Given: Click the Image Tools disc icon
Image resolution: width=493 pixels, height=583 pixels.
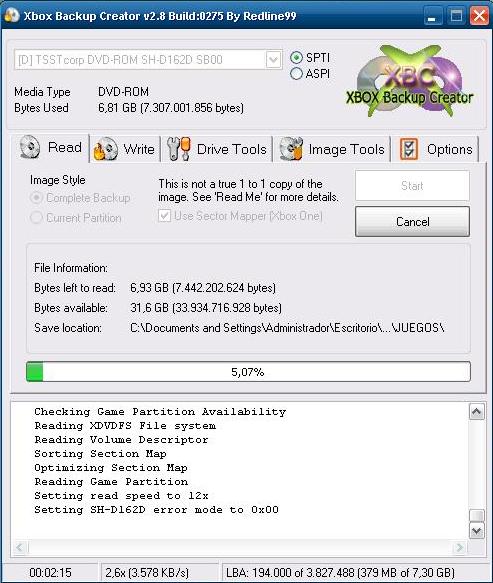Looking at the screenshot, I should pyautogui.click(x=291, y=149).
